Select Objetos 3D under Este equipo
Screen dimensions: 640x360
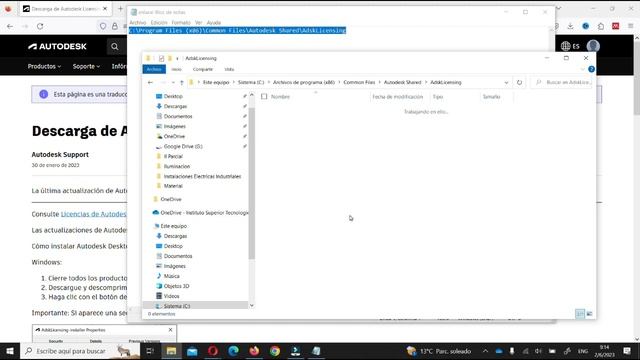tap(176, 286)
